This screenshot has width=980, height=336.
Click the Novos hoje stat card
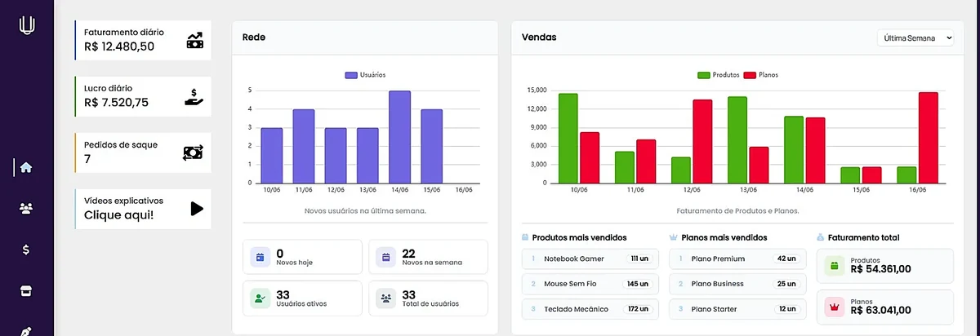pos(302,257)
